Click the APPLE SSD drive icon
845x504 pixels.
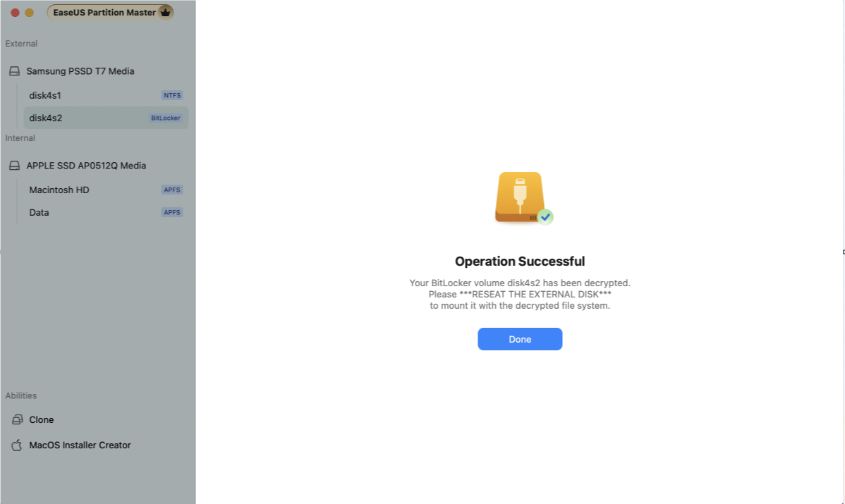[15, 166]
